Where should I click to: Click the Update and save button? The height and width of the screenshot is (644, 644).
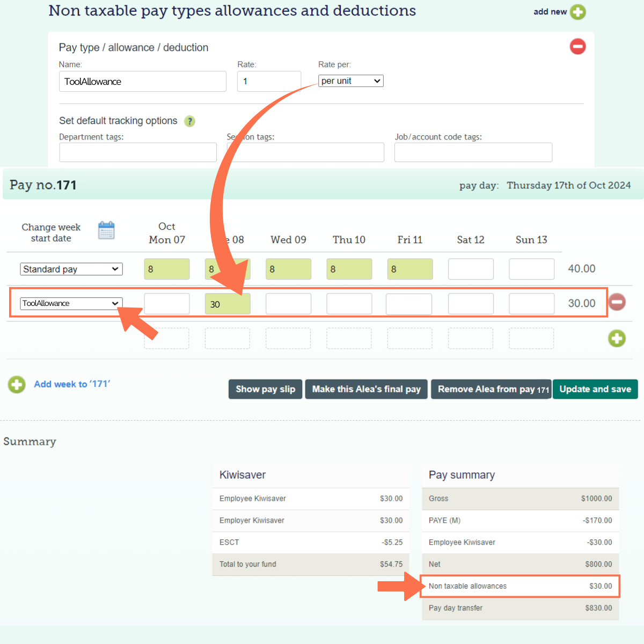(595, 389)
